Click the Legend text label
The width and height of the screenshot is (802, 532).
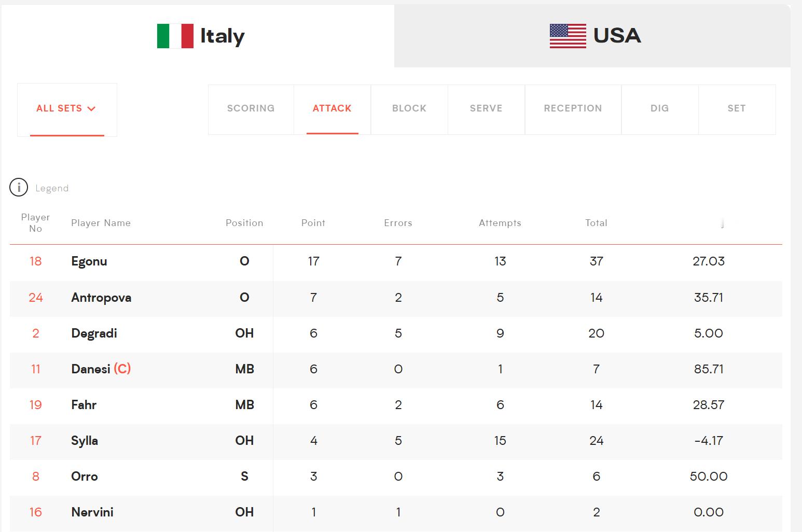[x=52, y=188]
